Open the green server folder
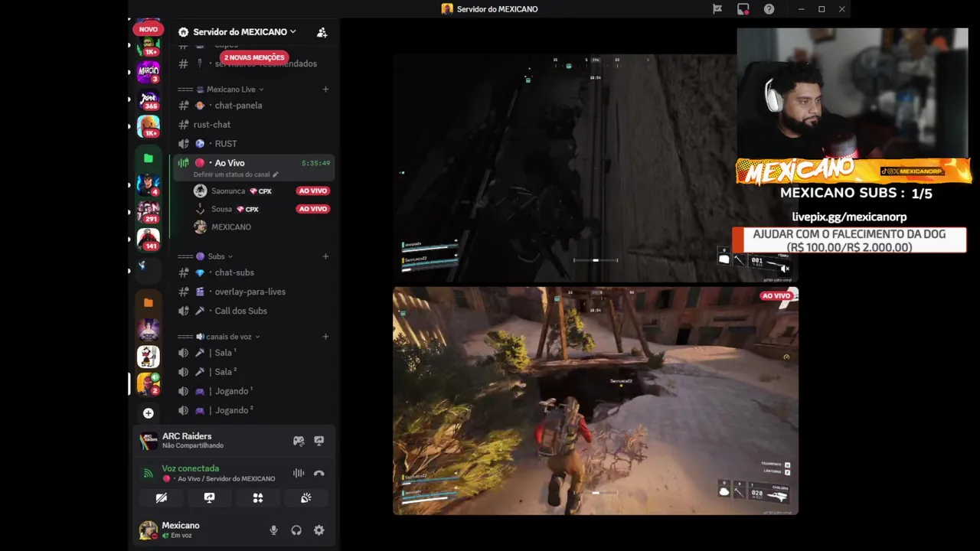This screenshot has height=551, width=980. click(x=149, y=158)
